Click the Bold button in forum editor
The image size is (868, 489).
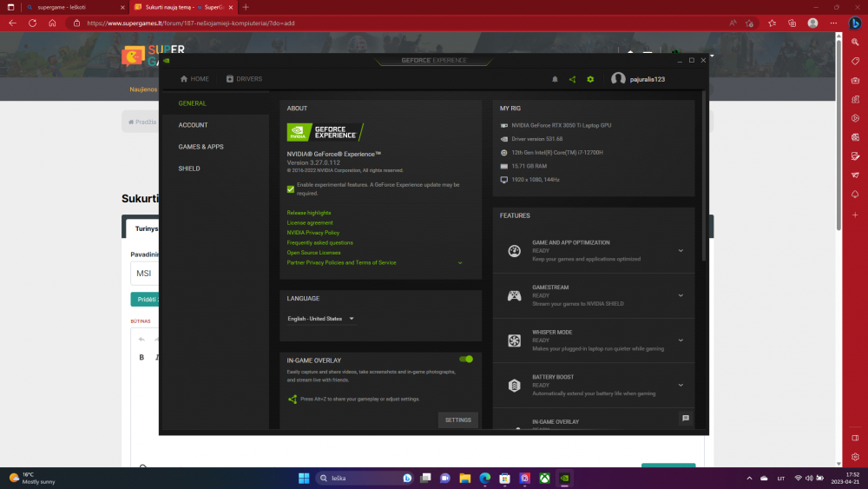tap(141, 357)
